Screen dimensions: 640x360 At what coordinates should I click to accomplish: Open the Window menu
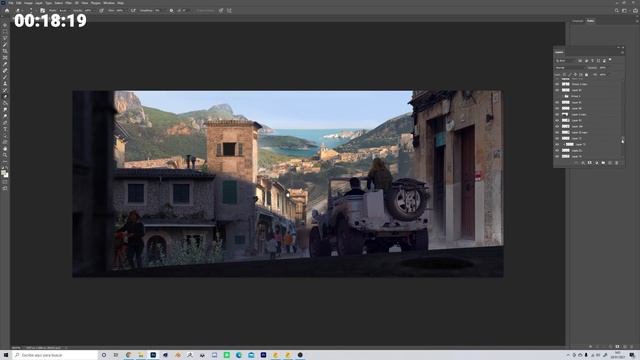point(109,3)
